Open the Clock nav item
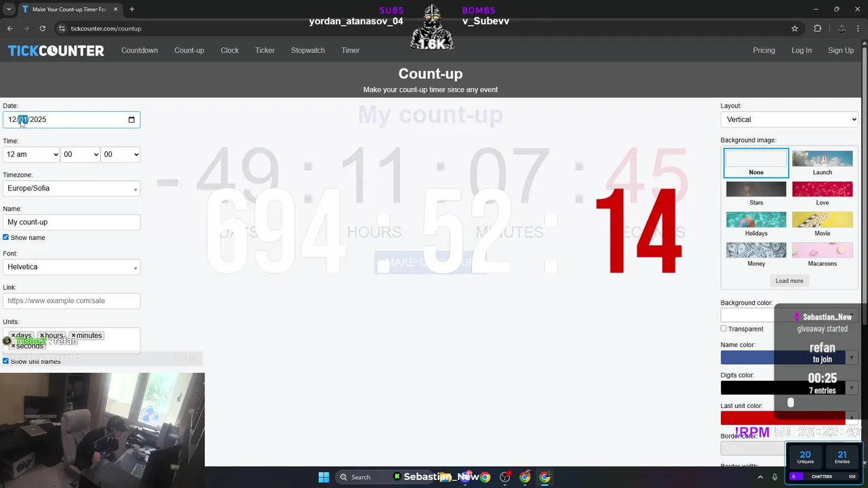 pyautogui.click(x=230, y=50)
